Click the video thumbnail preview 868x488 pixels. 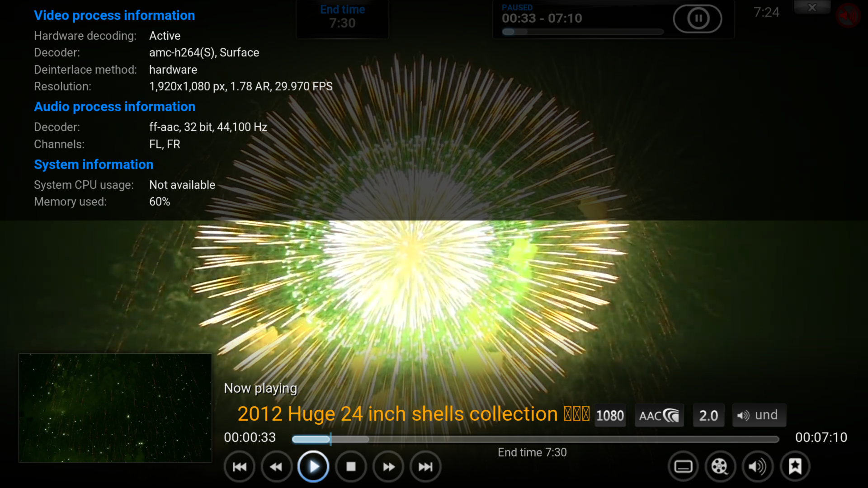click(115, 408)
